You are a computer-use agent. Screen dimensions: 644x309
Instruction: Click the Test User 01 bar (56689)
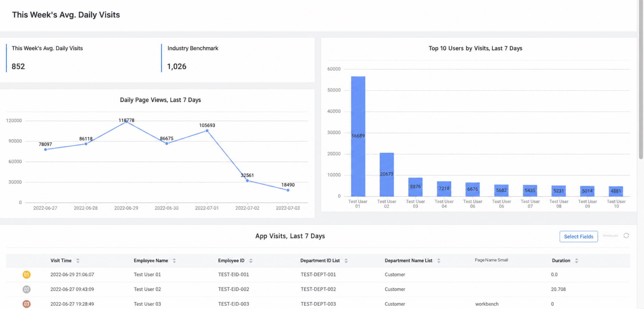click(x=358, y=136)
